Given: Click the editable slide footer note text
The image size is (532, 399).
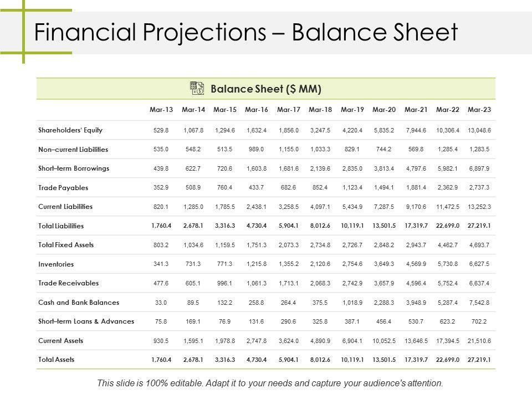Looking at the screenshot, I should (x=270, y=383).
